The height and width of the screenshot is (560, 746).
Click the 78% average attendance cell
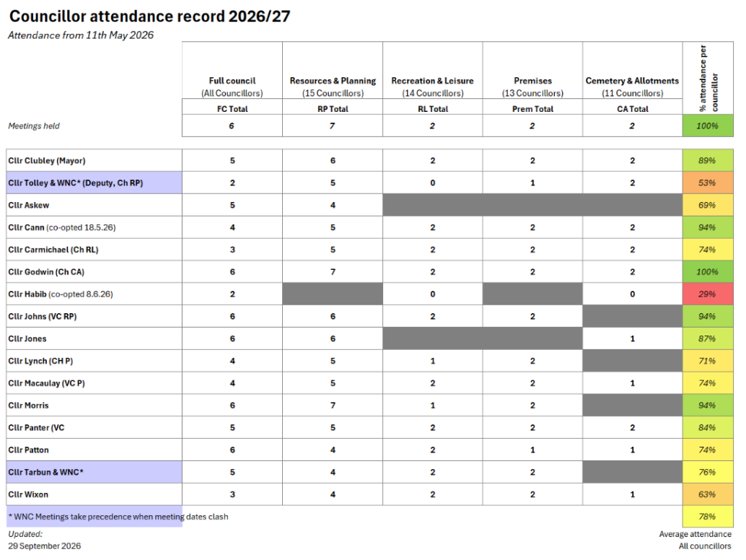[x=708, y=517]
